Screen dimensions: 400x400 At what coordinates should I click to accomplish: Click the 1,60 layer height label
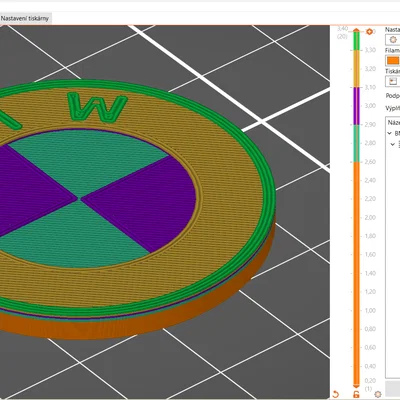(370, 254)
